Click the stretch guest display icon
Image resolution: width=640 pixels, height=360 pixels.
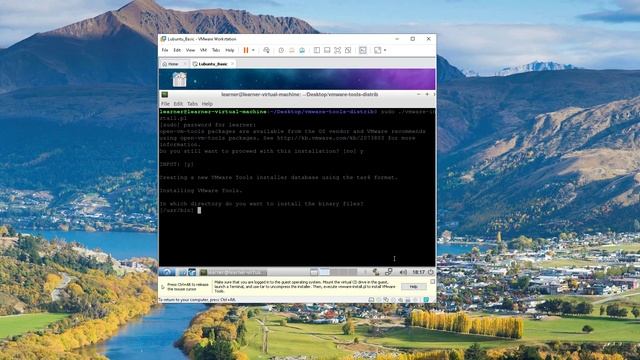378,50
